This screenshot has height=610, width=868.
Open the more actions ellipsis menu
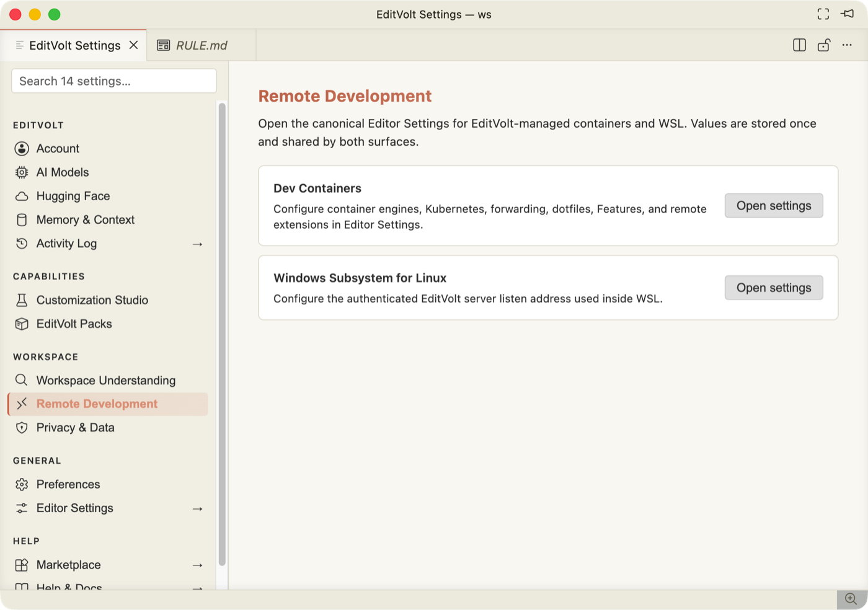tap(847, 45)
